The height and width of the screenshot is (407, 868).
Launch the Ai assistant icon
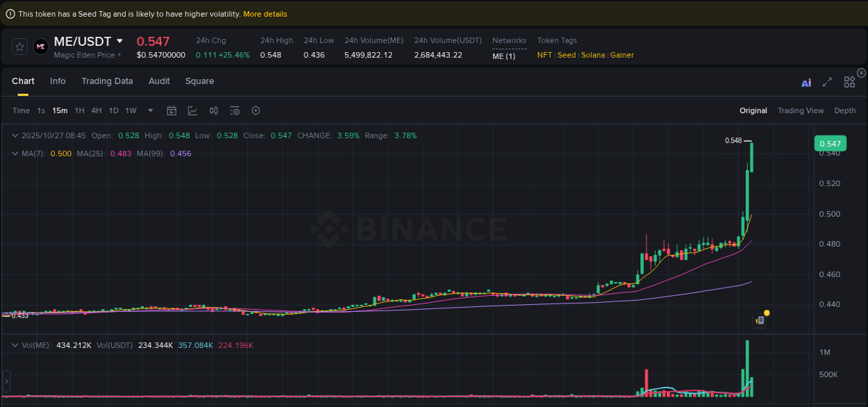point(806,82)
